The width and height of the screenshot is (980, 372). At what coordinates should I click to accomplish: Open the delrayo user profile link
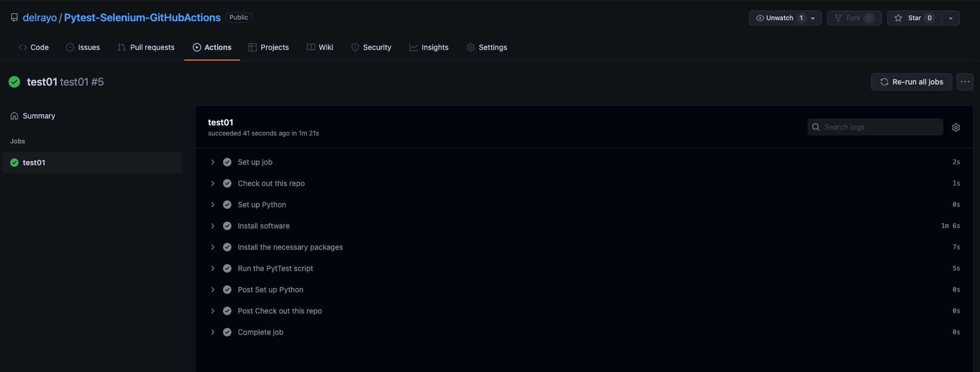point(40,18)
